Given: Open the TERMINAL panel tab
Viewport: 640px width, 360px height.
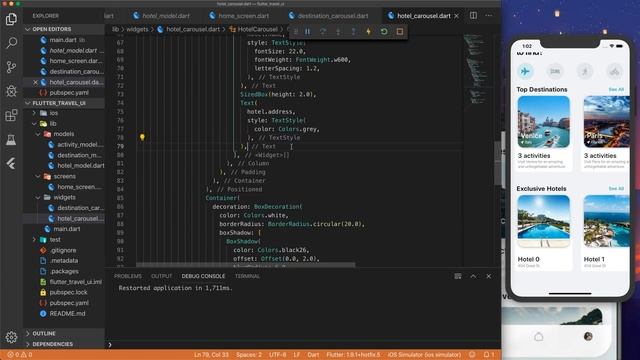Looking at the screenshot, I should [247, 276].
